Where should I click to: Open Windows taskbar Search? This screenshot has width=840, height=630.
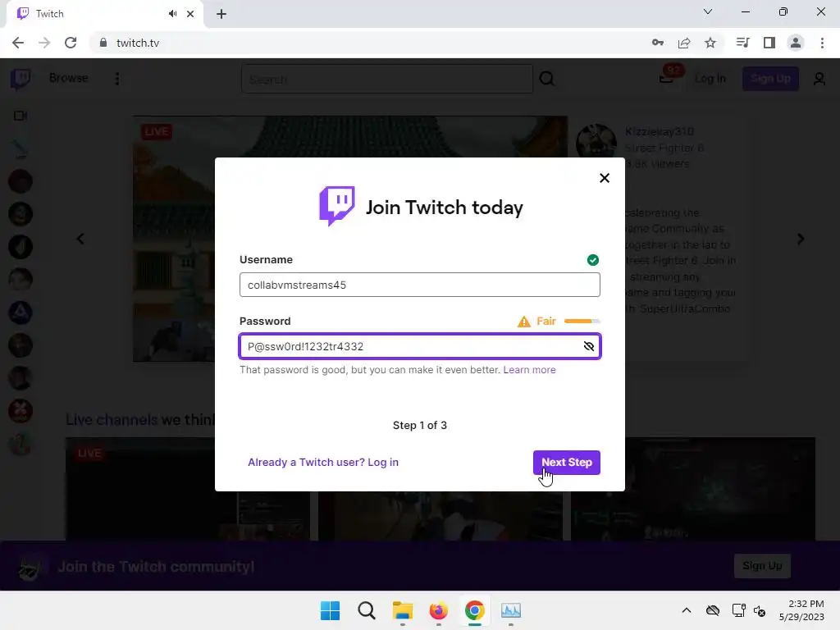[367, 610]
